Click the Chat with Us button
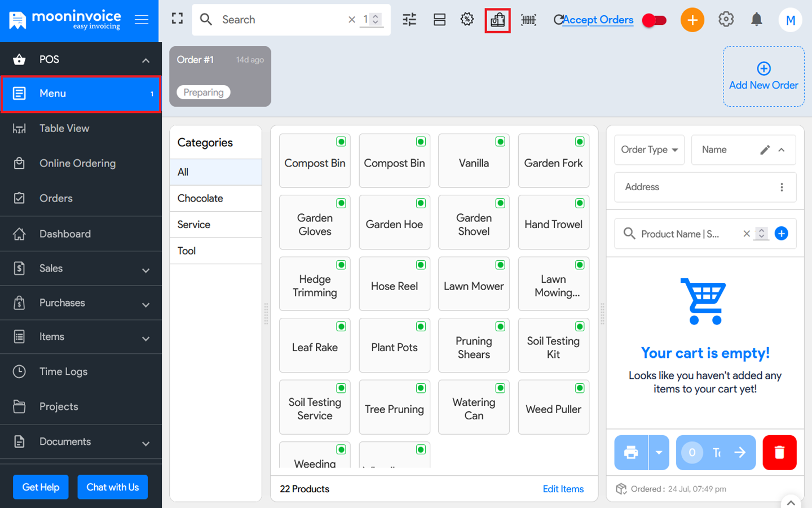This screenshot has width=812, height=508. click(112, 487)
